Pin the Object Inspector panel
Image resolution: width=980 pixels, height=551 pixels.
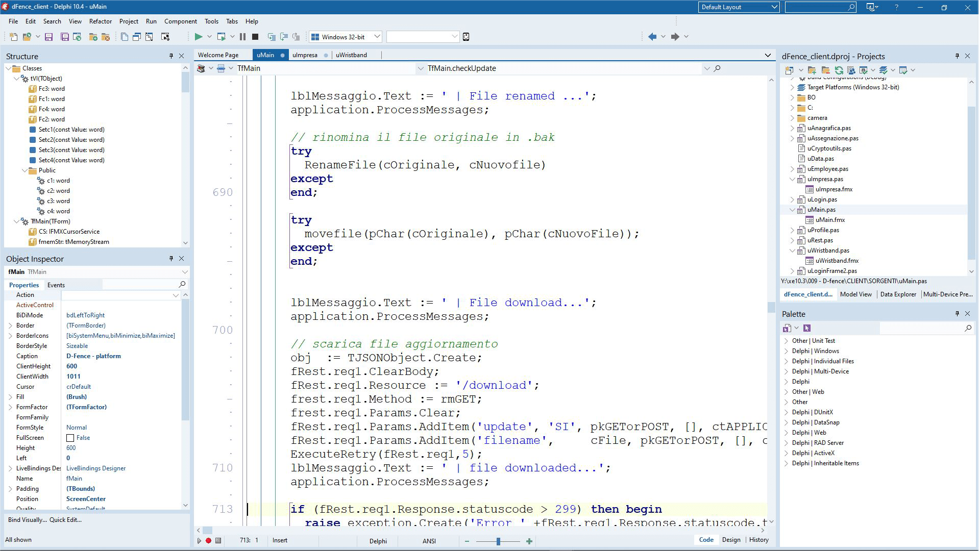point(171,259)
